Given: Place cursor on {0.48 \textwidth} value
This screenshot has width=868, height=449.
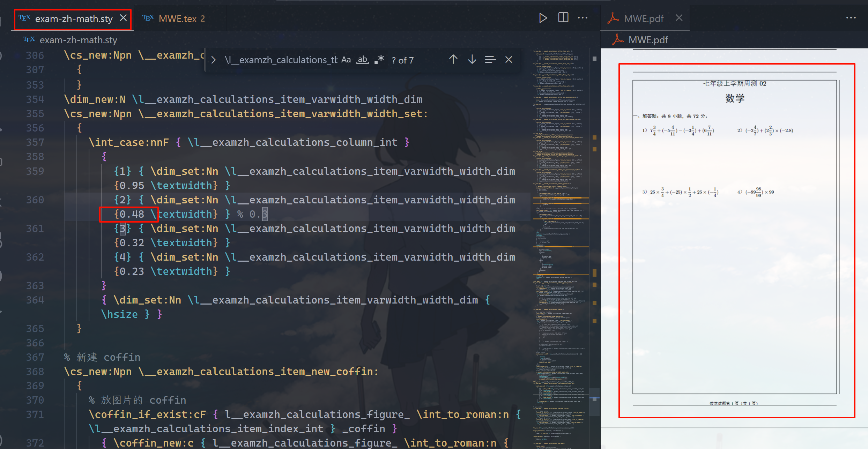Looking at the screenshot, I should [x=166, y=214].
